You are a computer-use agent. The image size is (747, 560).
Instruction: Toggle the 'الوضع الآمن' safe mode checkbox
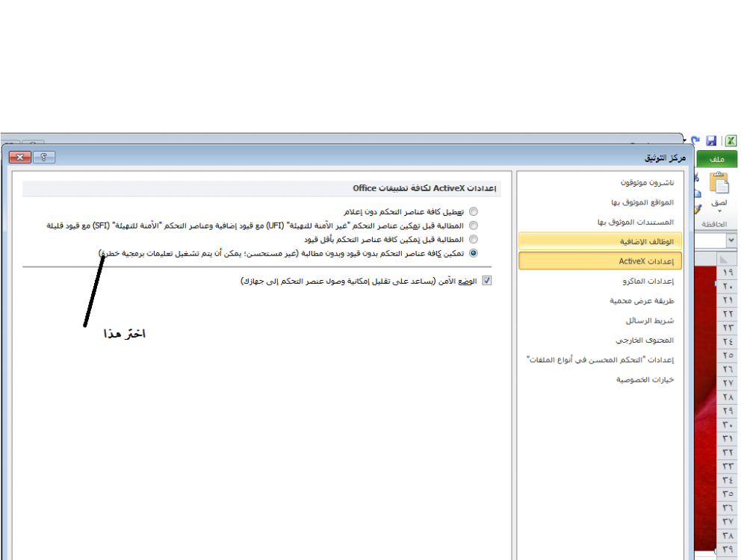486,281
